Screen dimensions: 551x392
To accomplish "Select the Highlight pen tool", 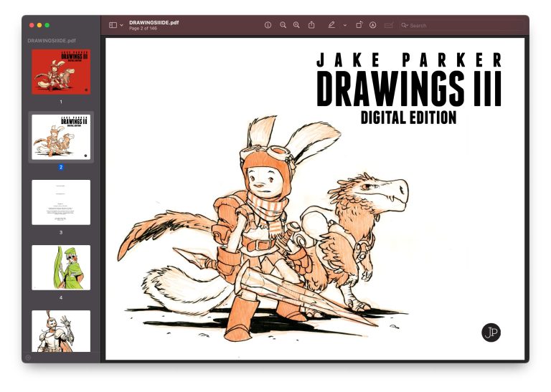I will point(331,25).
